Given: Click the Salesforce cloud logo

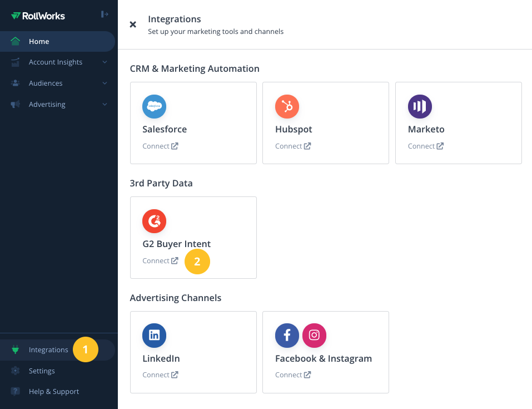Looking at the screenshot, I should 155,106.
